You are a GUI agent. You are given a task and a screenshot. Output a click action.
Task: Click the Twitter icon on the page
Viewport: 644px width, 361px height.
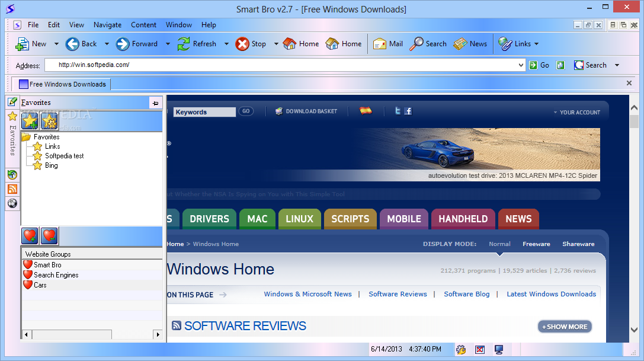click(398, 111)
